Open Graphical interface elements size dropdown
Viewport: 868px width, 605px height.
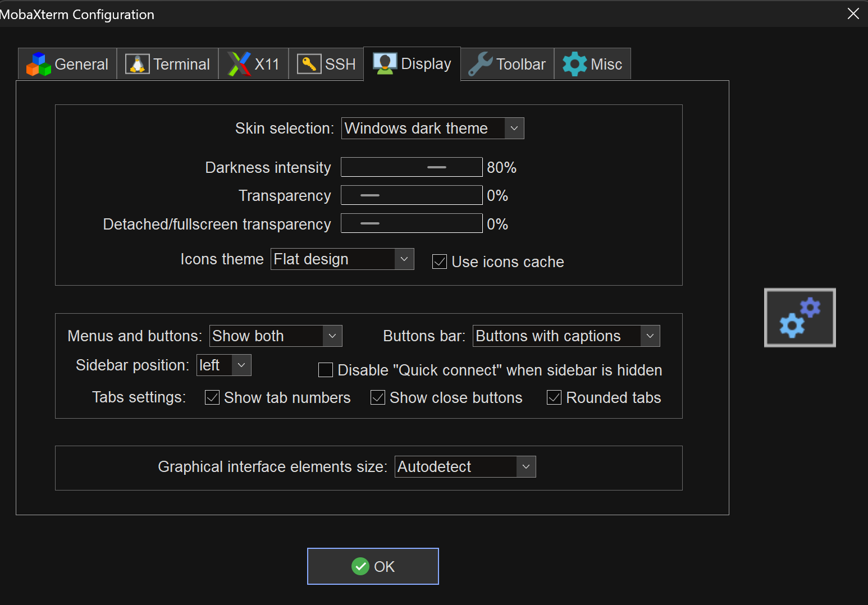pyautogui.click(x=465, y=467)
